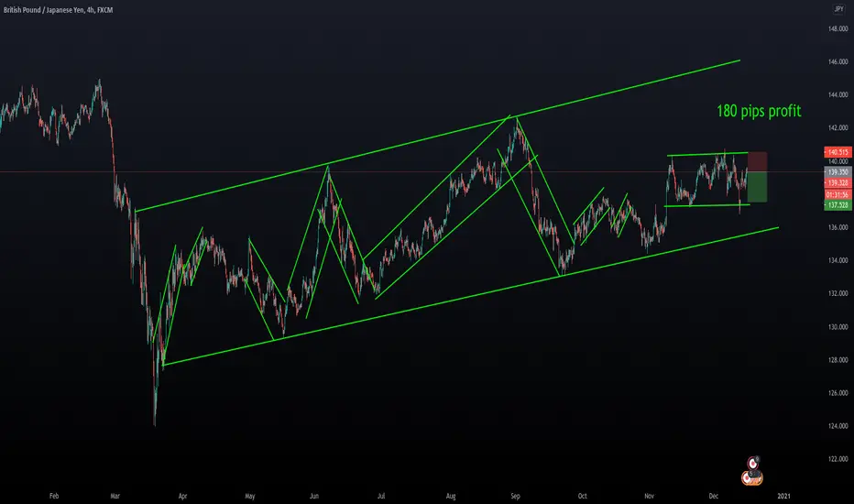Open the lower orange-outlined economic event icon
854x504 pixels.
point(751,477)
